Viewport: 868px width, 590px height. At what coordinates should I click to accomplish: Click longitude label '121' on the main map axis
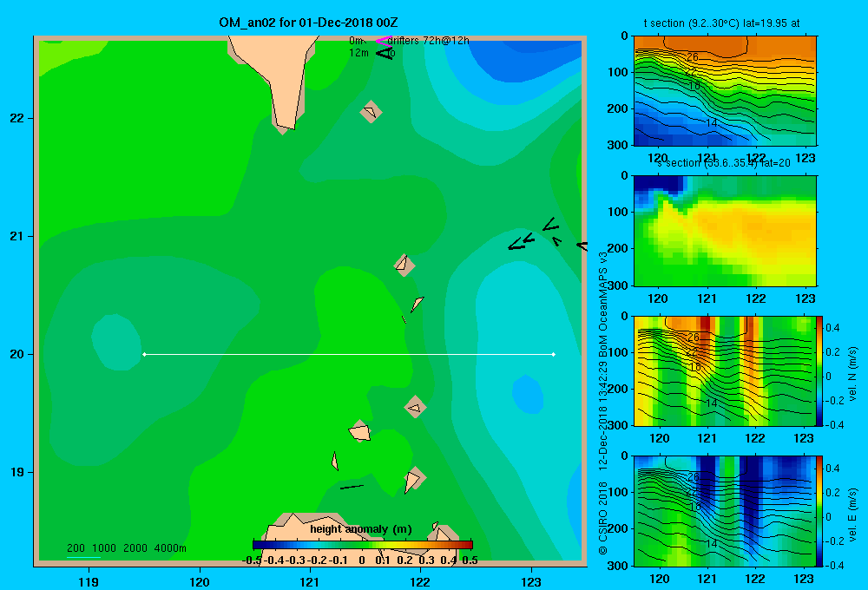point(310,581)
